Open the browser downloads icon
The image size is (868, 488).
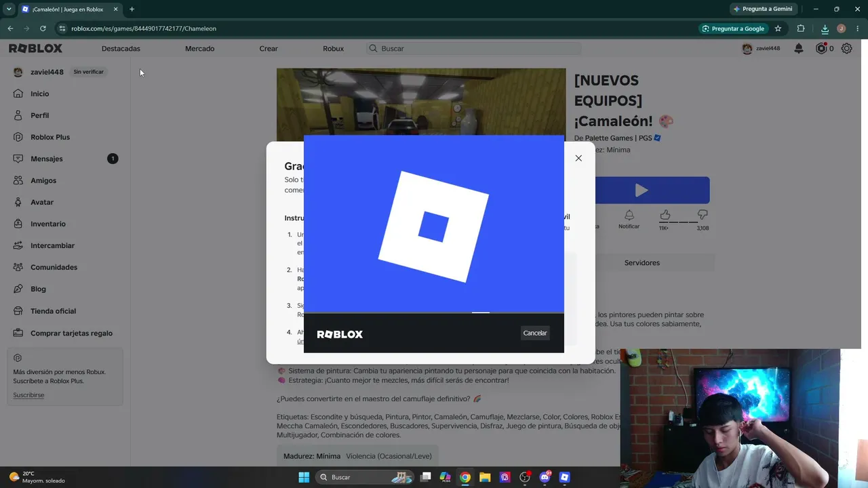point(825,28)
